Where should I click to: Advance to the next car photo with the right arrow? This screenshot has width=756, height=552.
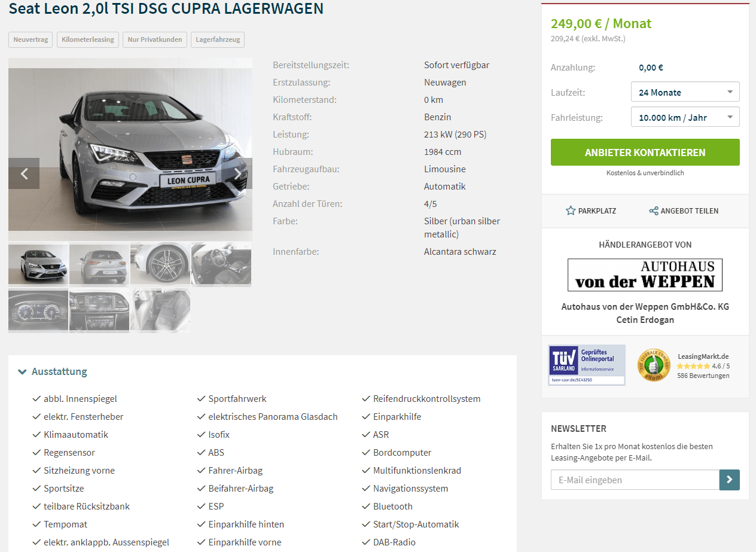237,173
